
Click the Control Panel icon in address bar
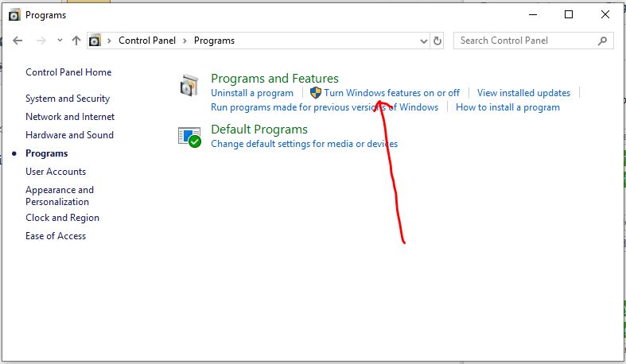[x=95, y=41]
